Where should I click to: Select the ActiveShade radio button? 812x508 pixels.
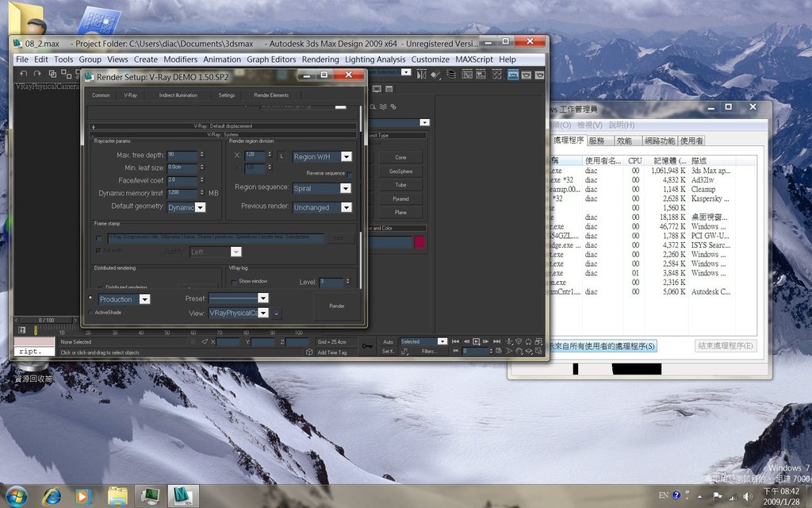coord(90,313)
